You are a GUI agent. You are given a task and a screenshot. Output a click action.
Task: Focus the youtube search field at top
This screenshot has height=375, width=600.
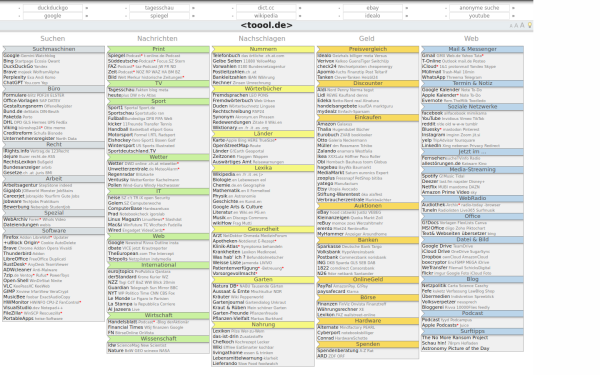pyautogui.click(x=479, y=16)
